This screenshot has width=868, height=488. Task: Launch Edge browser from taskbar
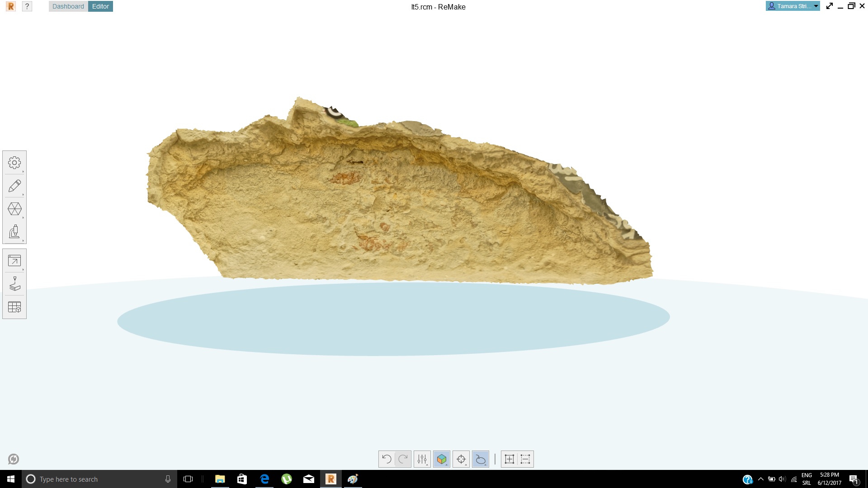point(264,479)
